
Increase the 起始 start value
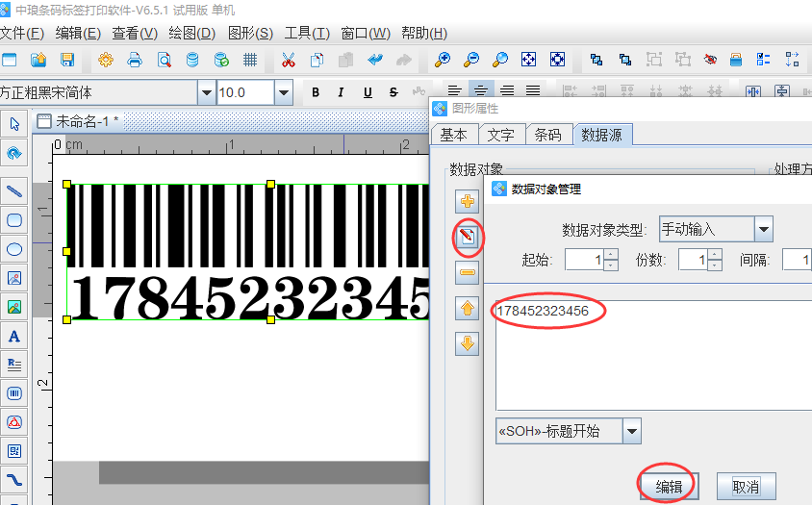611,254
